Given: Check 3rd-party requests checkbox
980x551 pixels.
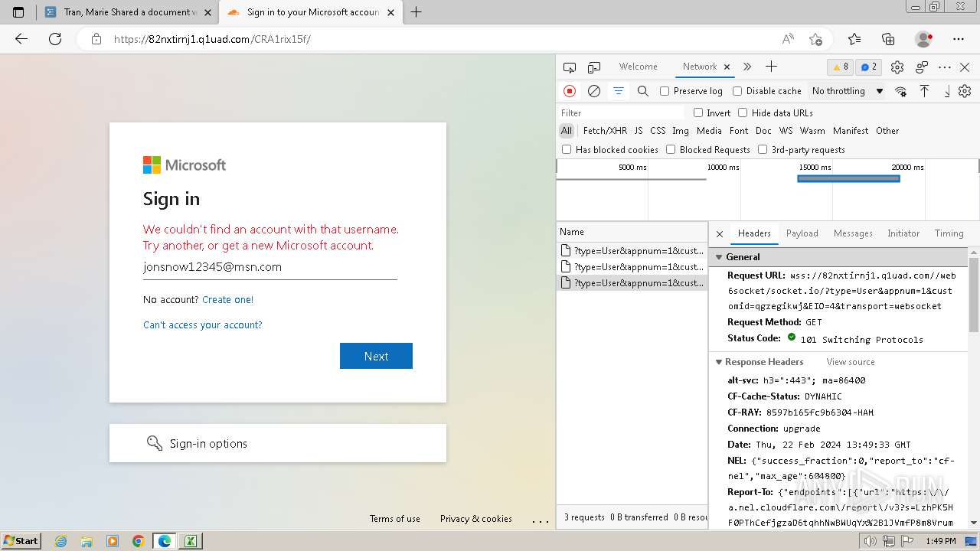Looking at the screenshot, I should tap(763, 149).
